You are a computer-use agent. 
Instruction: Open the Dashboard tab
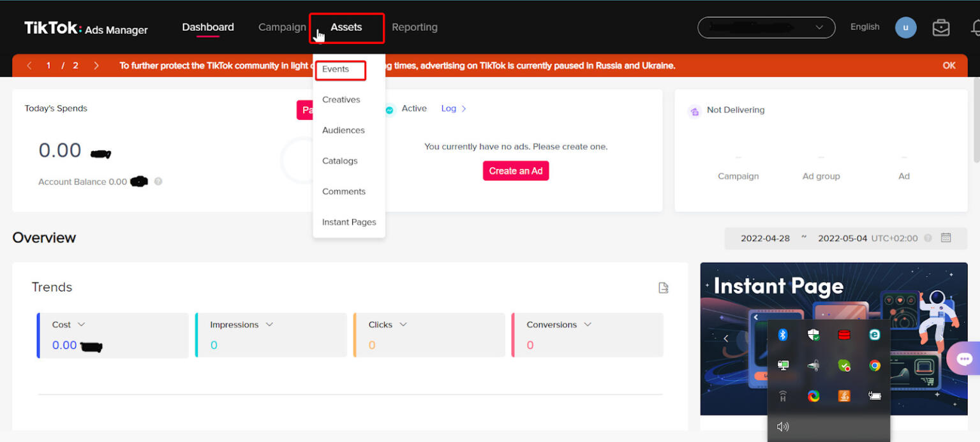click(x=208, y=27)
